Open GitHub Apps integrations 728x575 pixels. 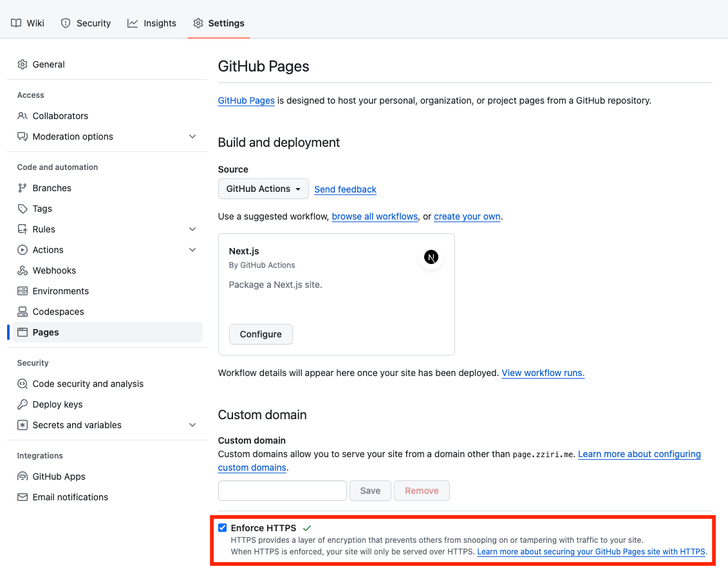pyautogui.click(x=107, y=476)
